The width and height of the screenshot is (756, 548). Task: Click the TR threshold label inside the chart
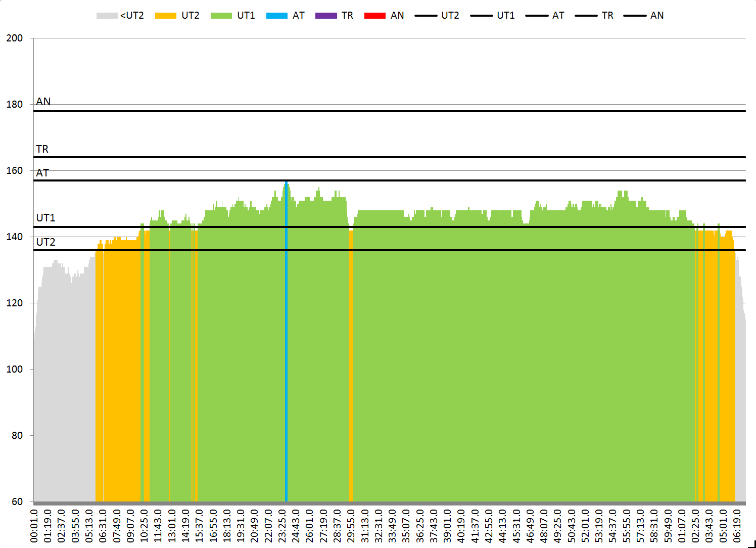[42, 149]
